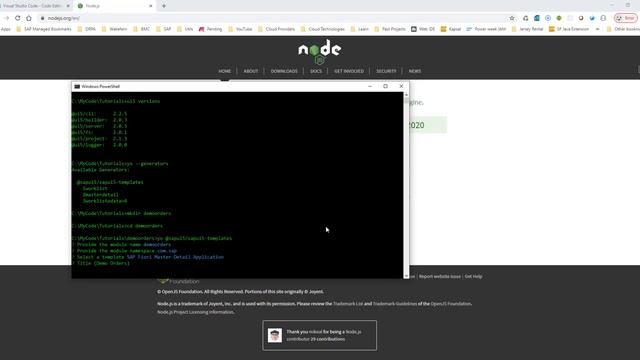Click the dark square extension icon
Image resolution: width=640 pixels, height=360 pixels.
point(581,18)
